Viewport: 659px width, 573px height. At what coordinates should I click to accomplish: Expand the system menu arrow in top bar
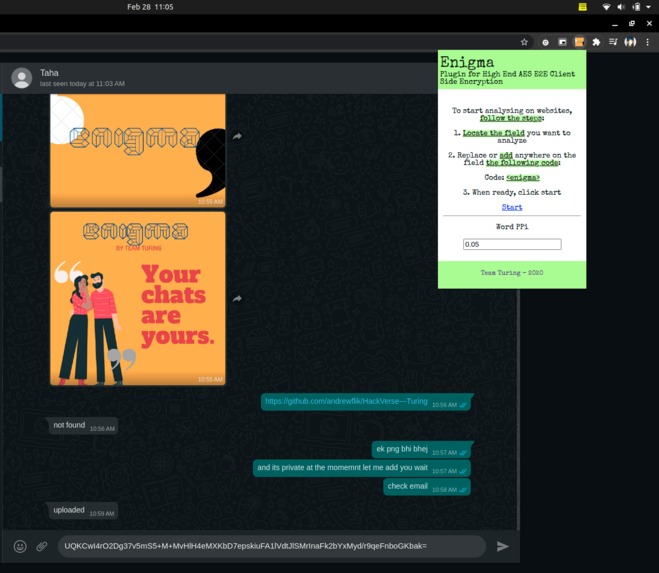pyautogui.click(x=648, y=7)
